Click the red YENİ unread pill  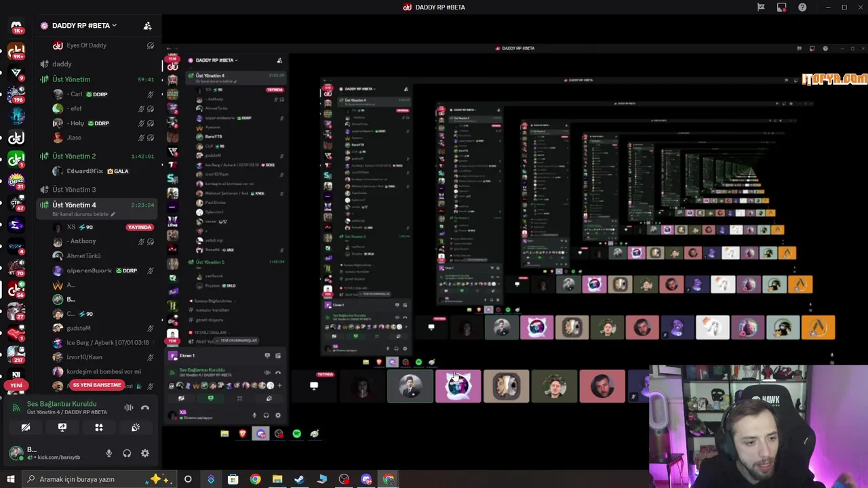tap(16, 385)
